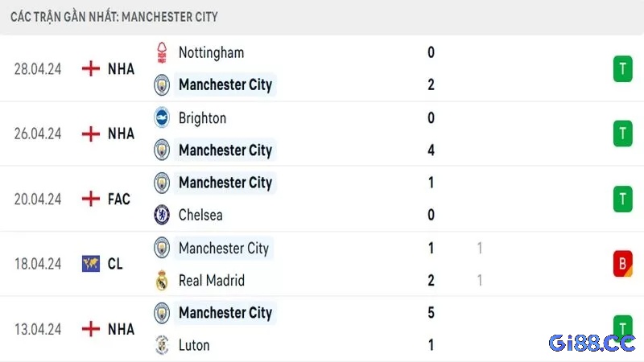Screen dimensions: 644x362
Task: Open the Nottingham team name link
Action: (211, 53)
